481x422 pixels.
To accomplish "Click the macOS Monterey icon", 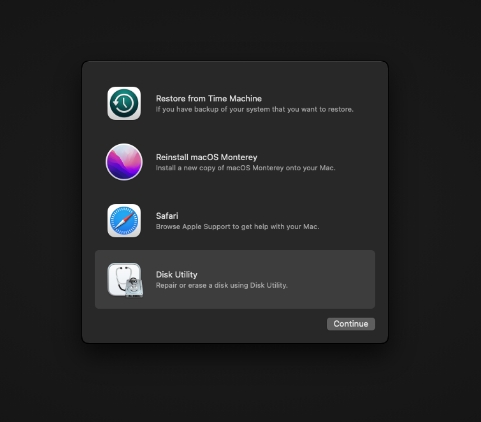I will point(124,162).
